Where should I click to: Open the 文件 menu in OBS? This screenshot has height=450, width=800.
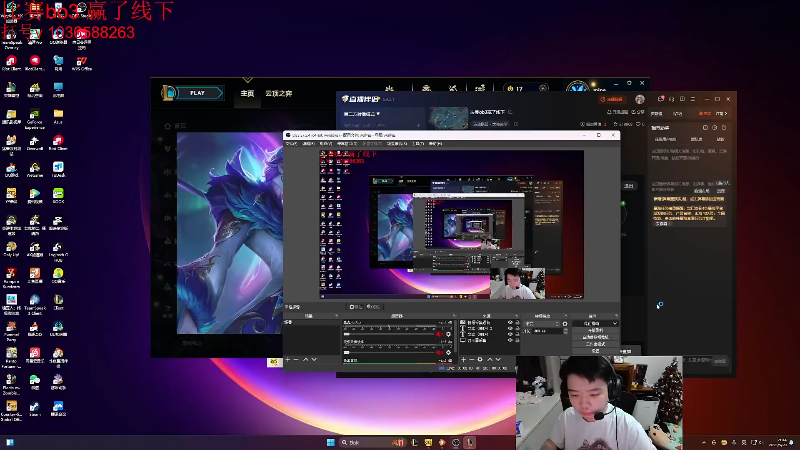click(291, 144)
